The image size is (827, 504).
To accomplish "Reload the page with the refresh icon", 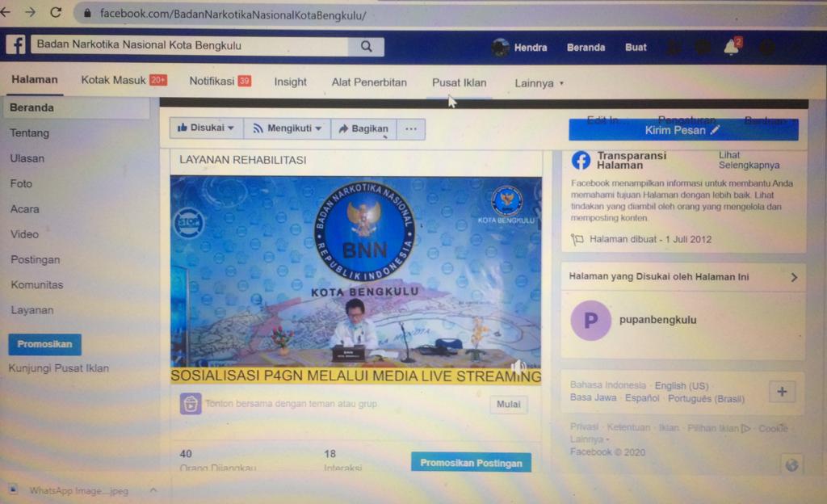I will click(56, 12).
